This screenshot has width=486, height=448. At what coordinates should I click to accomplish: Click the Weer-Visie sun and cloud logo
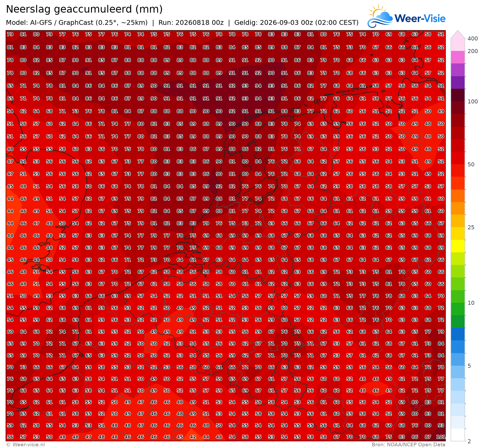(380, 16)
